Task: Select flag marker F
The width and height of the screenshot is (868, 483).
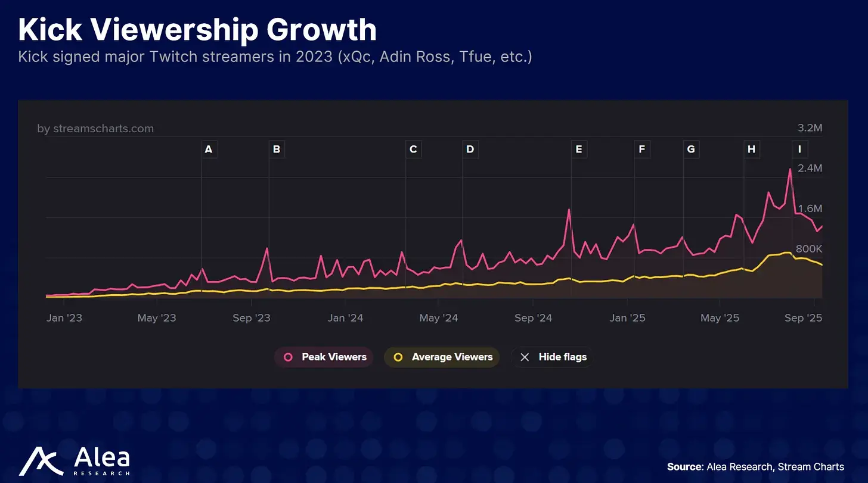Action: (642, 149)
